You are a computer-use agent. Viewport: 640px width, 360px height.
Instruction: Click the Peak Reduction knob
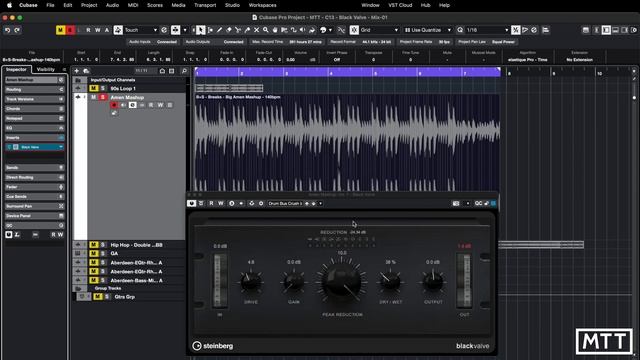click(x=342, y=282)
